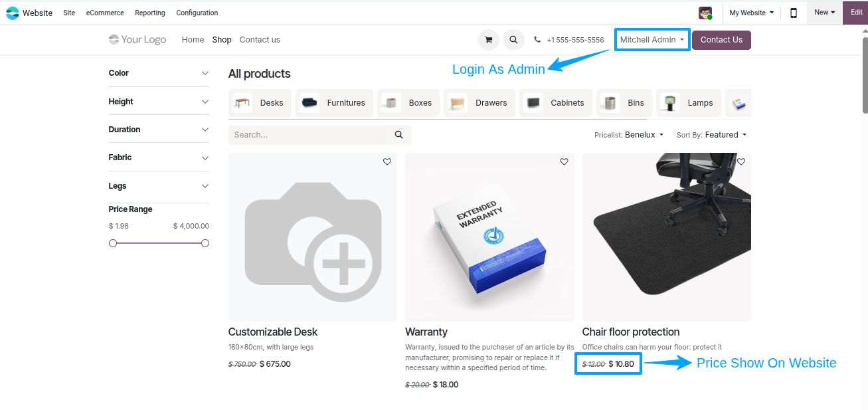Focus the product Search field

point(307,135)
